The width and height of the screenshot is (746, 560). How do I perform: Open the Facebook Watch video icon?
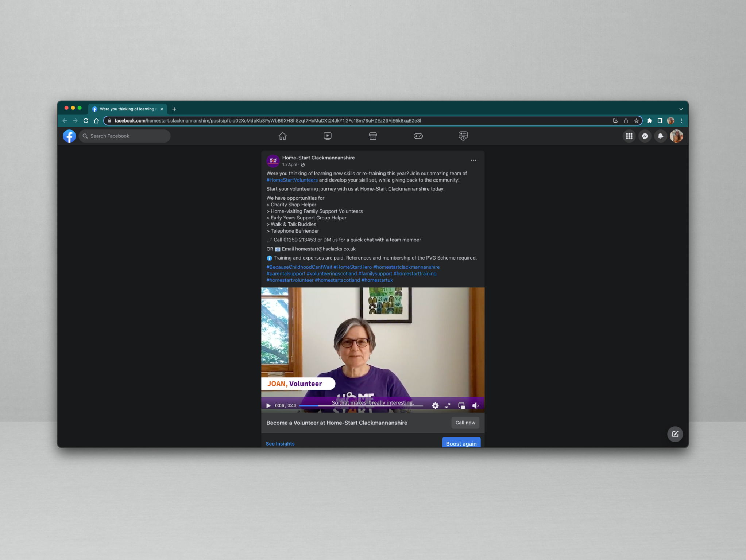pos(327,136)
